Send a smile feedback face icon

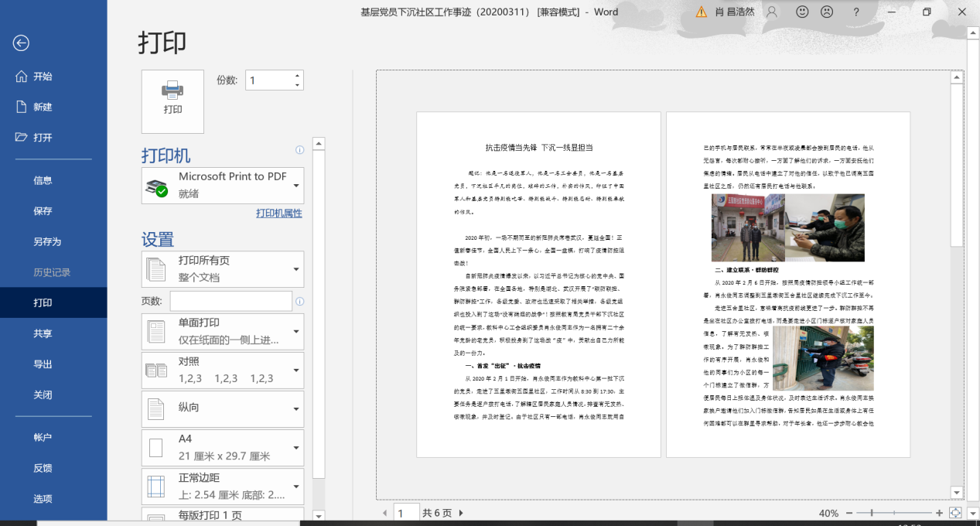click(802, 12)
